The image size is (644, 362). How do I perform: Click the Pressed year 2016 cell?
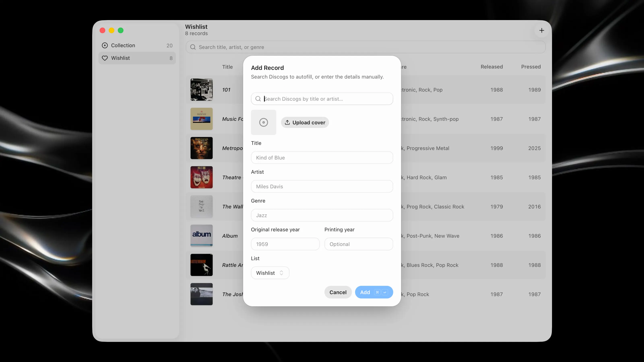pyautogui.click(x=535, y=207)
